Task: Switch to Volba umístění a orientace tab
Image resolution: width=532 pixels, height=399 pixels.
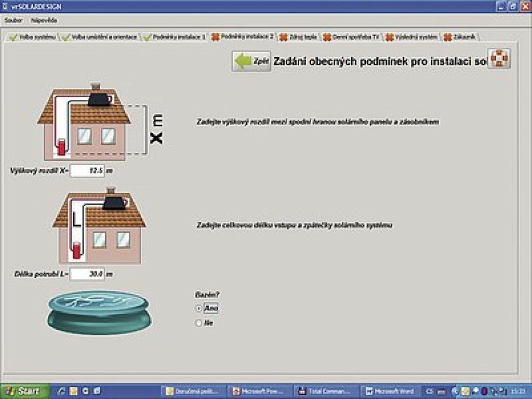Action: pyautogui.click(x=100, y=37)
